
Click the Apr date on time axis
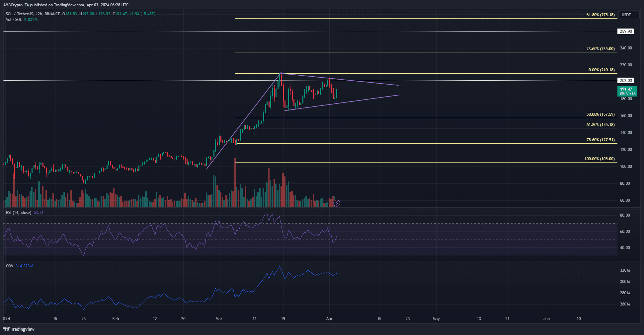(329, 319)
